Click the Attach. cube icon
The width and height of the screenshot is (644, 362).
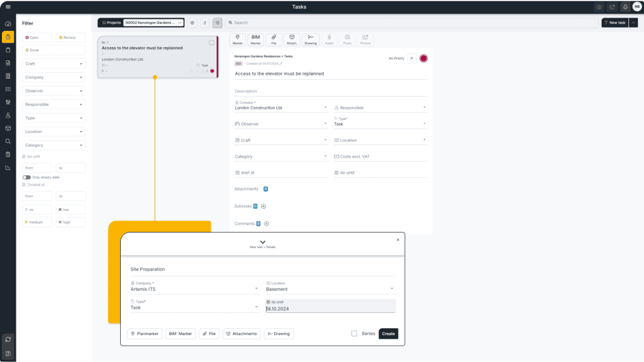pyautogui.click(x=291, y=40)
